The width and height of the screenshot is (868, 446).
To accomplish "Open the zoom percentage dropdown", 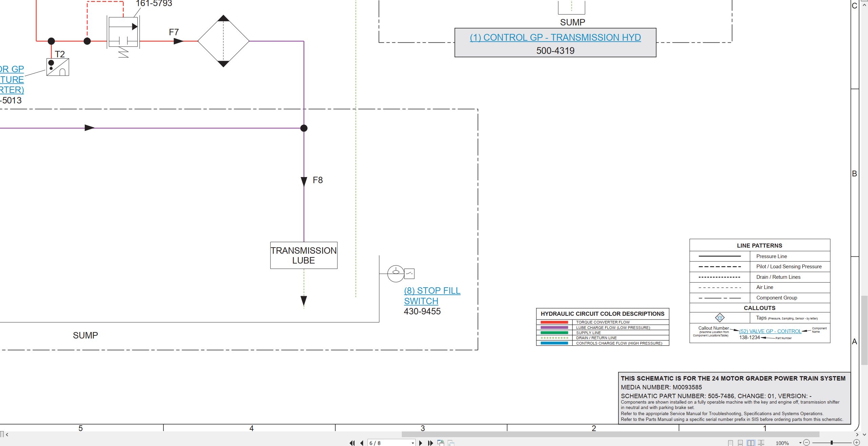I will (800, 443).
